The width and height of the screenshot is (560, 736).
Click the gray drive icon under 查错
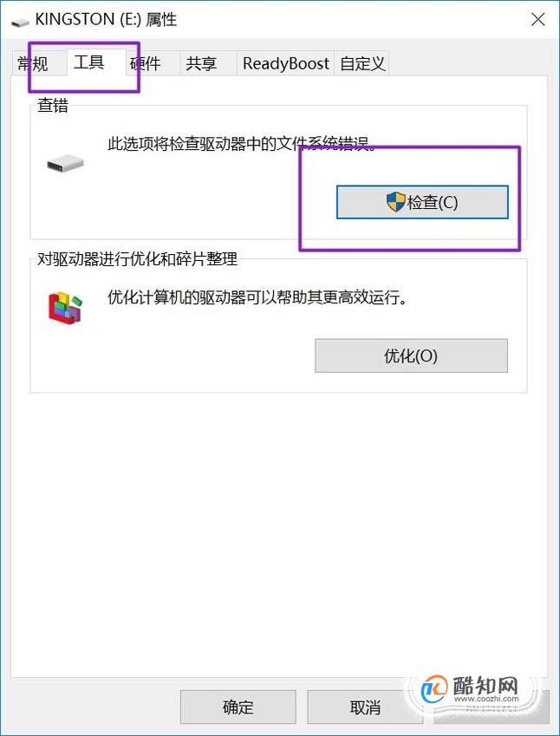coord(65,165)
